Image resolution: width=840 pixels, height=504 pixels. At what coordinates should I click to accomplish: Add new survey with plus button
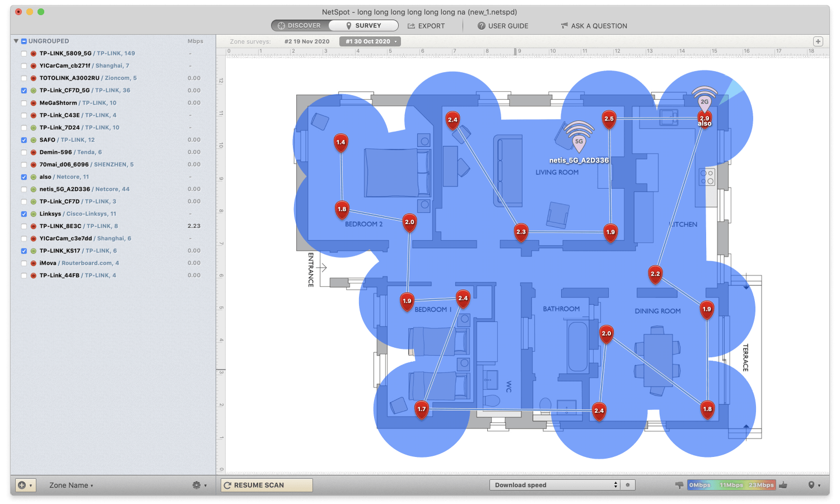818,41
